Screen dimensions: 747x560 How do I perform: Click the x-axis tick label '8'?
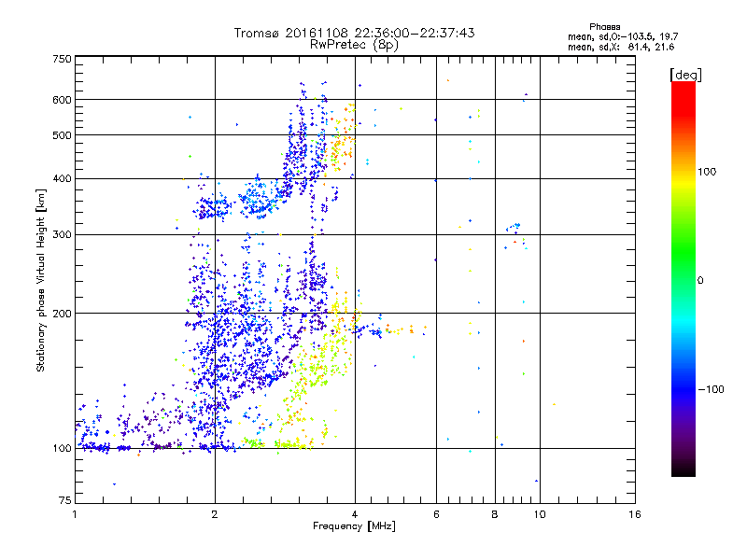495,514
